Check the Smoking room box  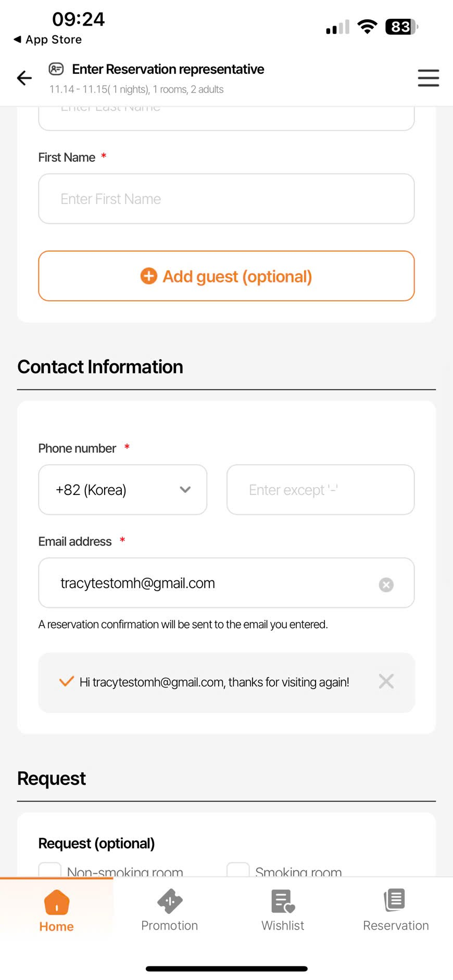pyautogui.click(x=238, y=870)
